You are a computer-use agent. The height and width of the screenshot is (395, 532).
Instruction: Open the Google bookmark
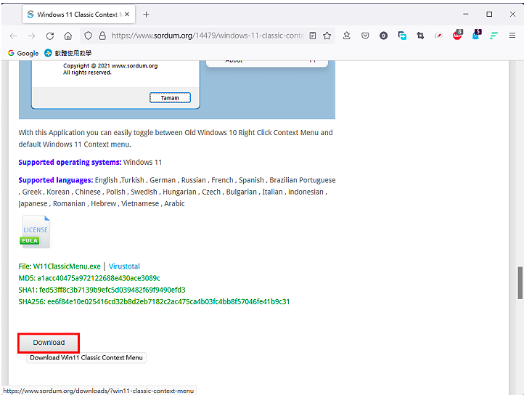[23, 53]
